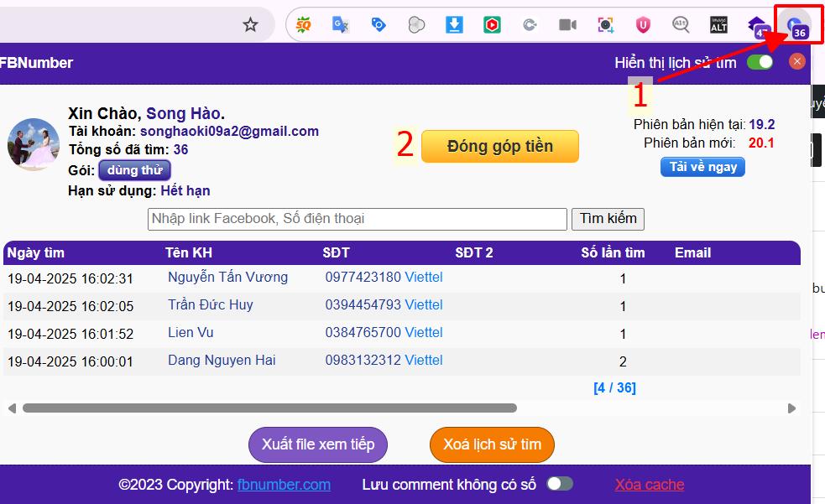Click the 'Tên KH' column header
Image resolution: width=825 pixels, height=504 pixels.
pos(189,252)
